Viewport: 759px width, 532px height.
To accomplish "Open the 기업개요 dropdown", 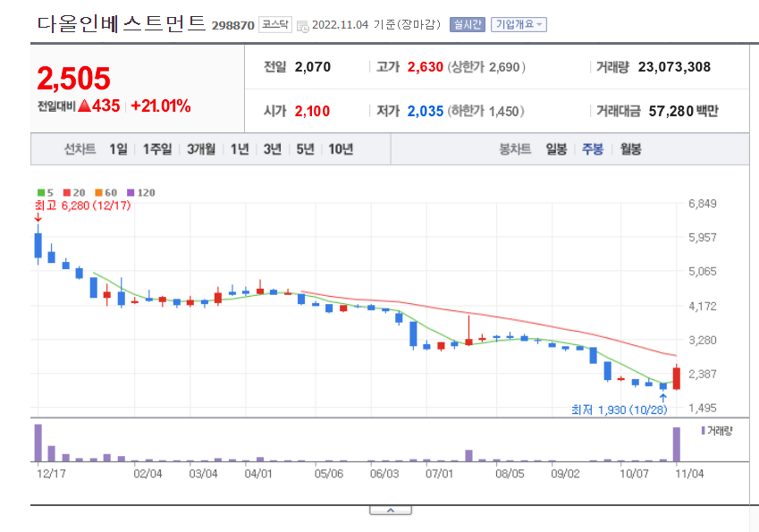I will 519,24.
